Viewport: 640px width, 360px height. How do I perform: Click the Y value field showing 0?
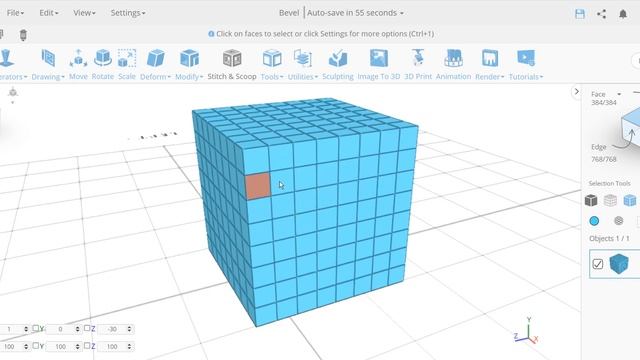(x=59, y=329)
